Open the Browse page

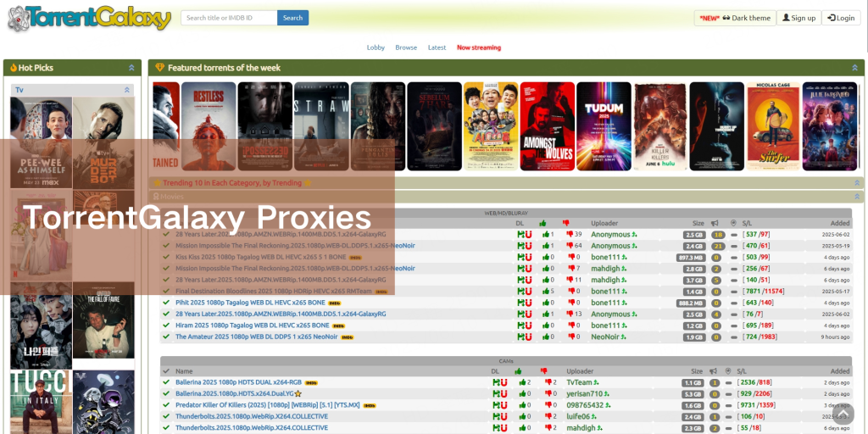[406, 47]
